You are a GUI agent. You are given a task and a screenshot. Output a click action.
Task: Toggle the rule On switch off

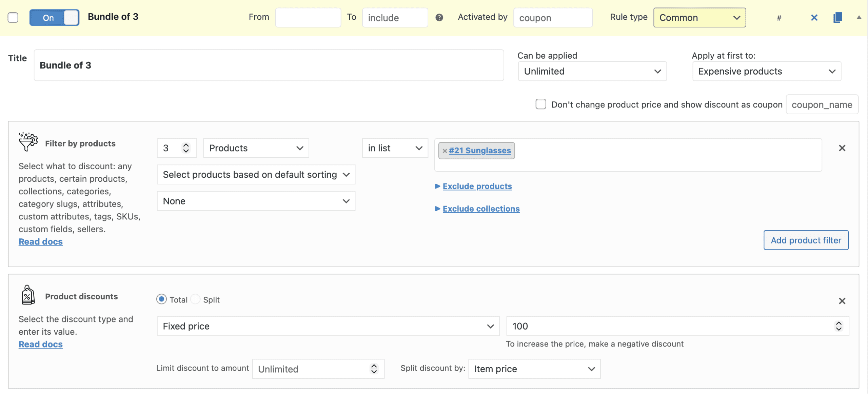click(x=54, y=18)
